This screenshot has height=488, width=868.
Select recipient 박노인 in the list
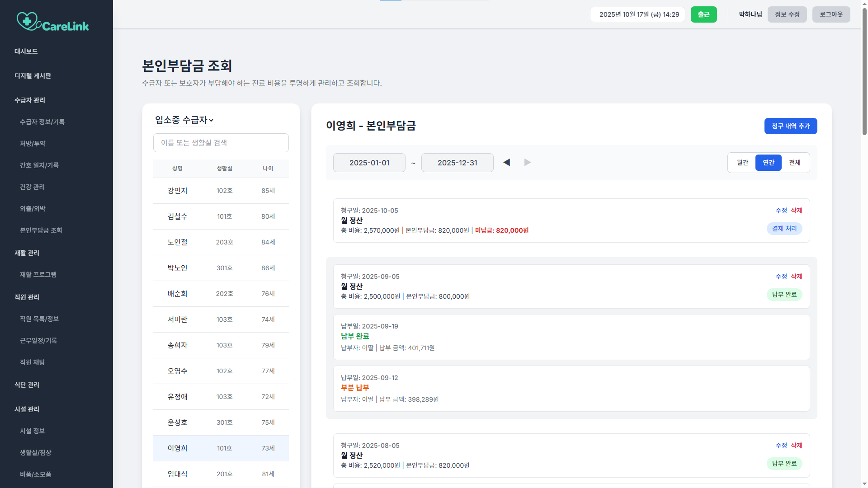[x=221, y=268]
